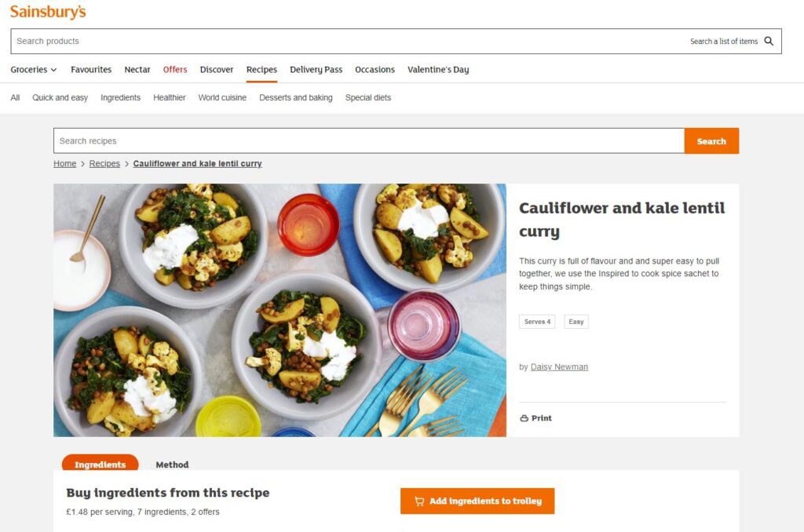Open the Recipes navigation tab
Viewport: 804px width, 532px height.
point(261,70)
